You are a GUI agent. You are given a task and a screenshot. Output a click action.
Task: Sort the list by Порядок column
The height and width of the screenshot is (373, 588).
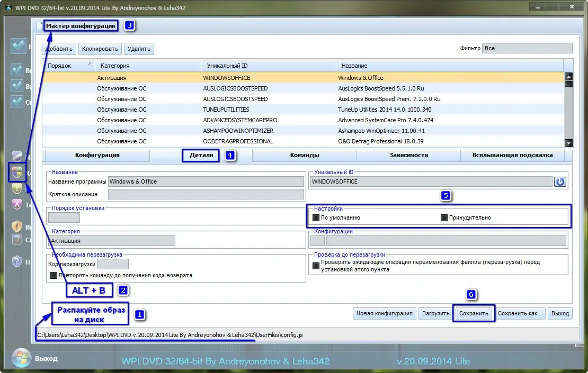click(x=68, y=66)
